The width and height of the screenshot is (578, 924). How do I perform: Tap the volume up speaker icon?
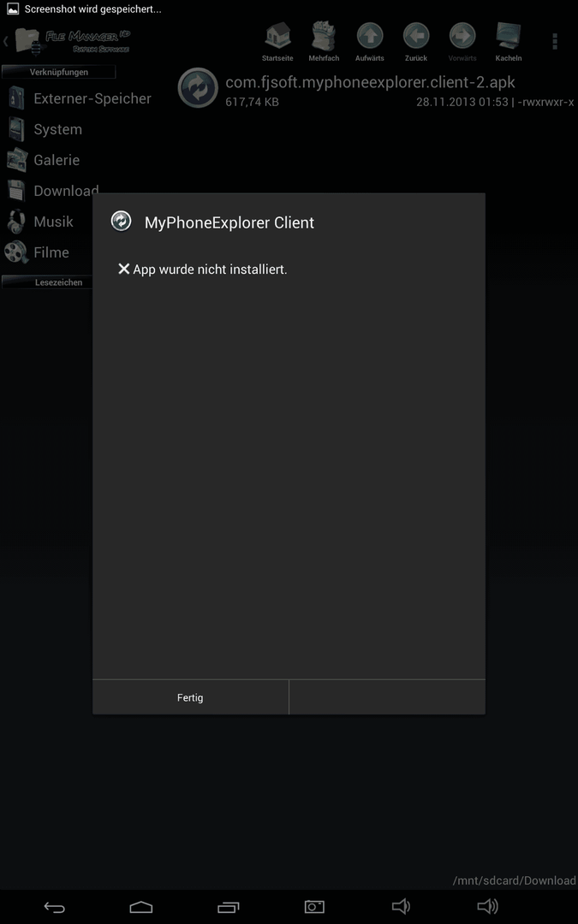coord(488,906)
